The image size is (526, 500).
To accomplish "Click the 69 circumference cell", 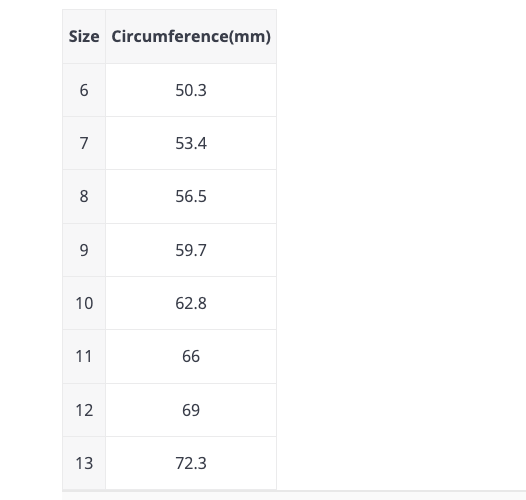I will [191, 410].
